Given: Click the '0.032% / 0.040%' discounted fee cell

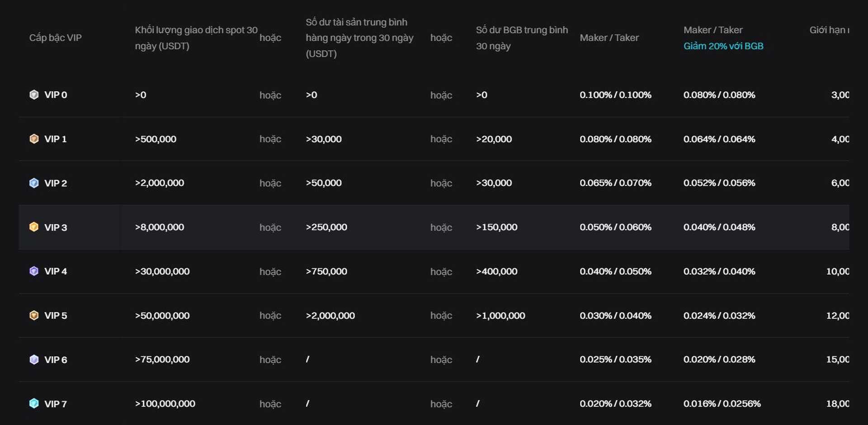Looking at the screenshot, I should 719,271.
